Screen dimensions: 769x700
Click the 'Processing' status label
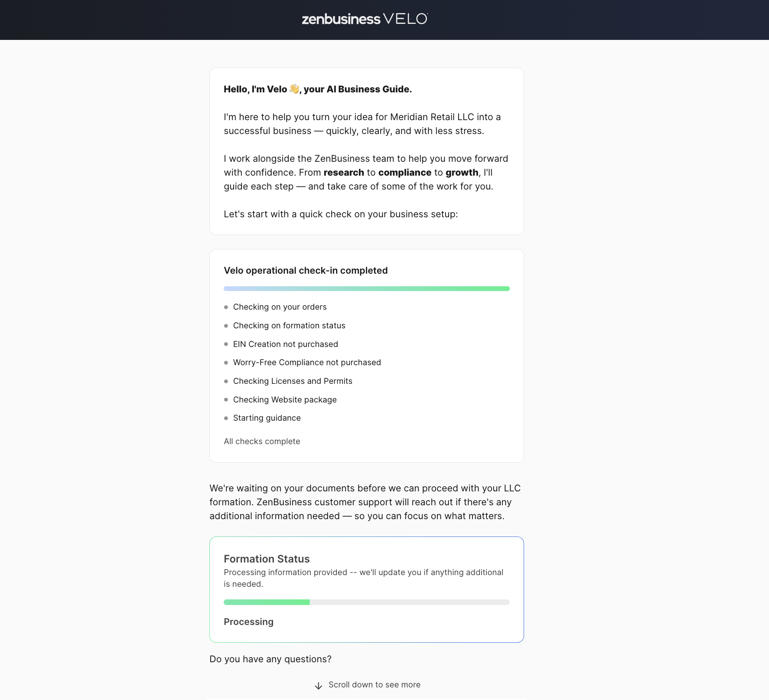pyautogui.click(x=248, y=622)
